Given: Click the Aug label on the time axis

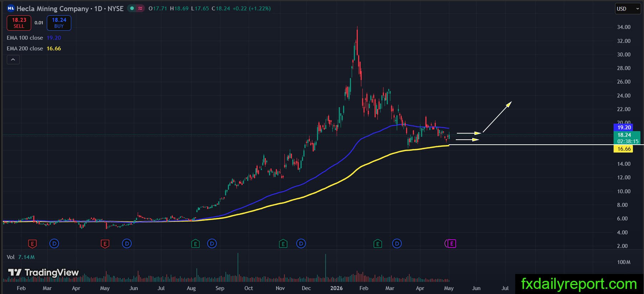Looking at the screenshot, I should click(x=191, y=288).
